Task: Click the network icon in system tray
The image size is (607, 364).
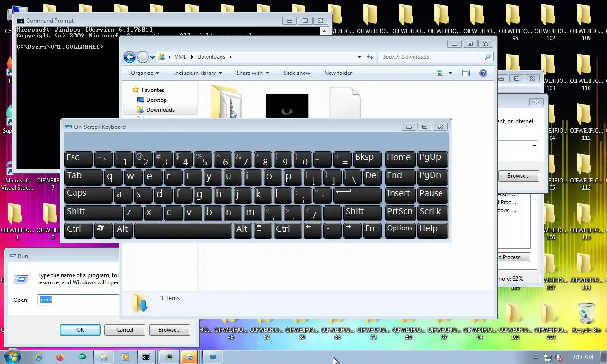Action: [548, 357]
